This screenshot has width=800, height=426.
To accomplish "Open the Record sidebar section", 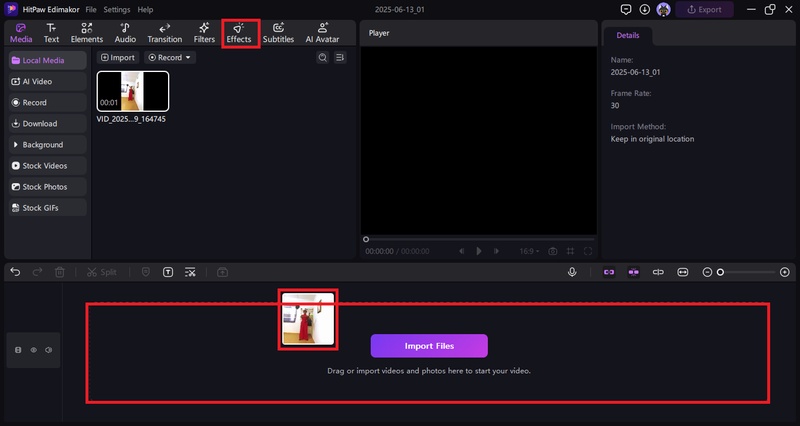I will click(47, 103).
